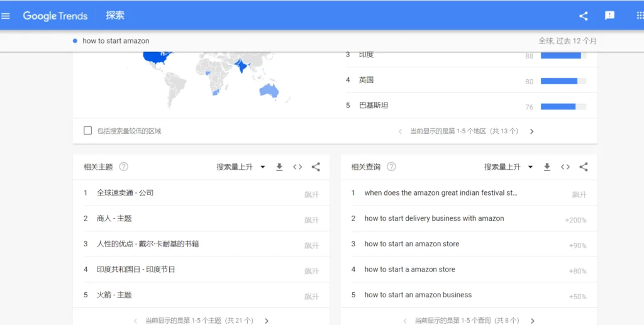The width and height of the screenshot is (644, 325).
Task: Open the hamburger main menu
Action: (x=5, y=16)
